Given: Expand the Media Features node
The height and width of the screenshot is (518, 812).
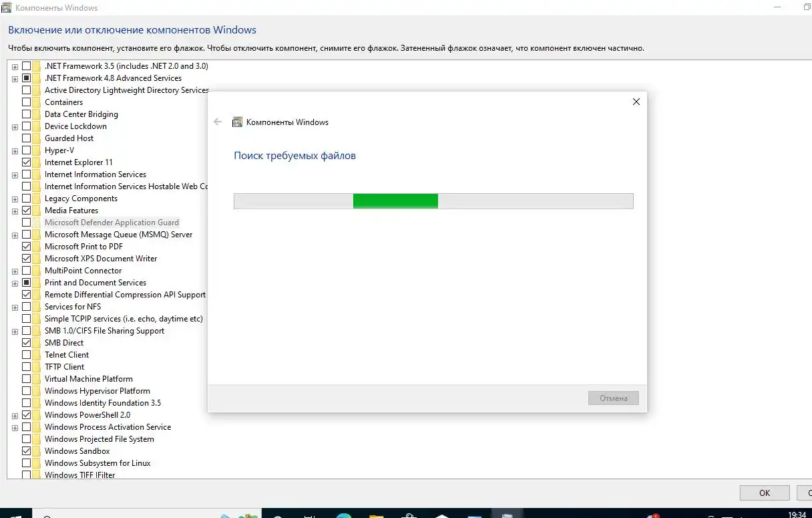Looking at the screenshot, I should point(15,211).
